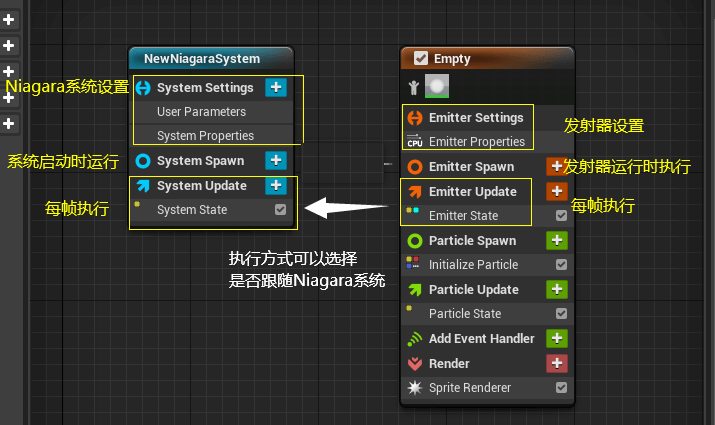This screenshot has width=715, height=425.
Task: Click the System Spawn circle icon
Action: (x=143, y=161)
